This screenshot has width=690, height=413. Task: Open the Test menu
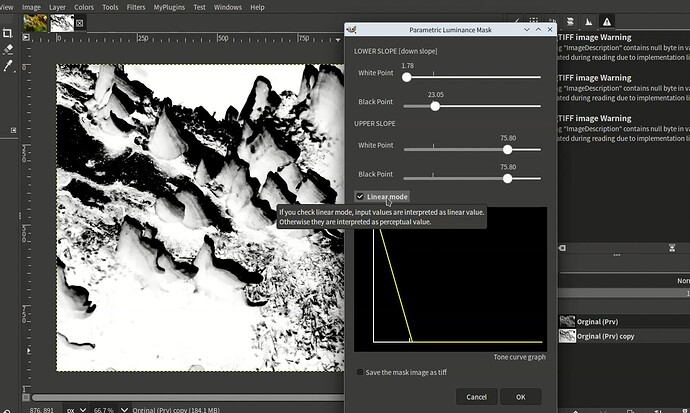(199, 7)
